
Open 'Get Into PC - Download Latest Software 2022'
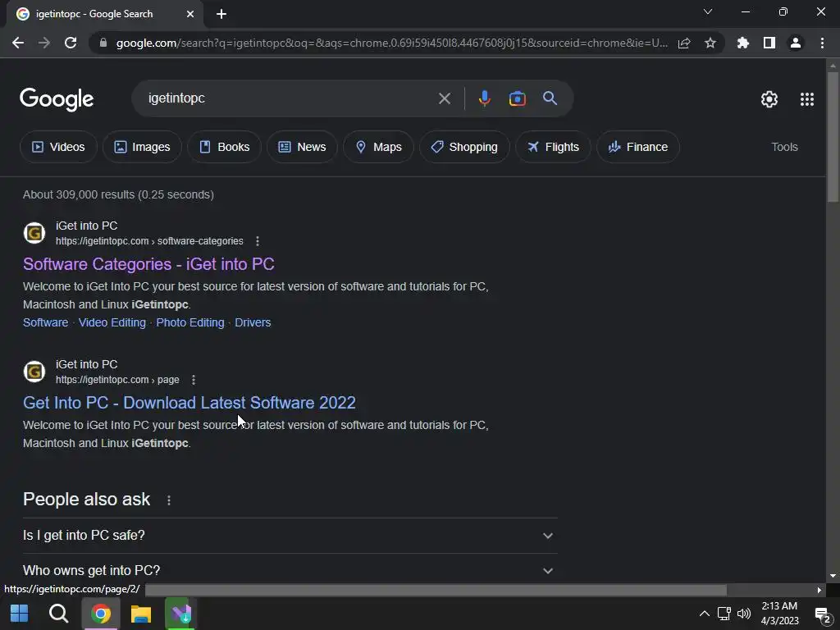pyautogui.click(x=189, y=403)
